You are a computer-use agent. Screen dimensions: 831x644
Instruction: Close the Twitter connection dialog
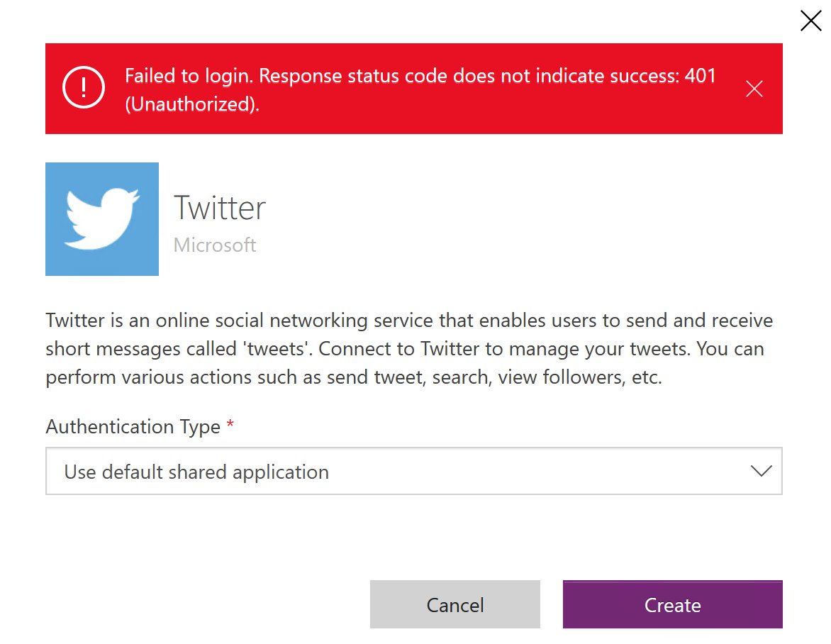[x=810, y=21]
